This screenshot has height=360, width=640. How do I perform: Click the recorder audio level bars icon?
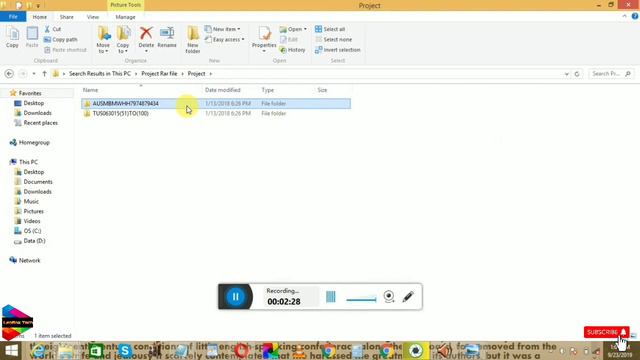[x=331, y=297]
